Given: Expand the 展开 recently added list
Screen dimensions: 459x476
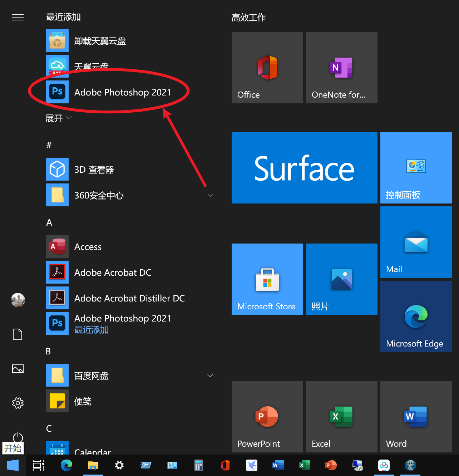Looking at the screenshot, I should (59, 118).
